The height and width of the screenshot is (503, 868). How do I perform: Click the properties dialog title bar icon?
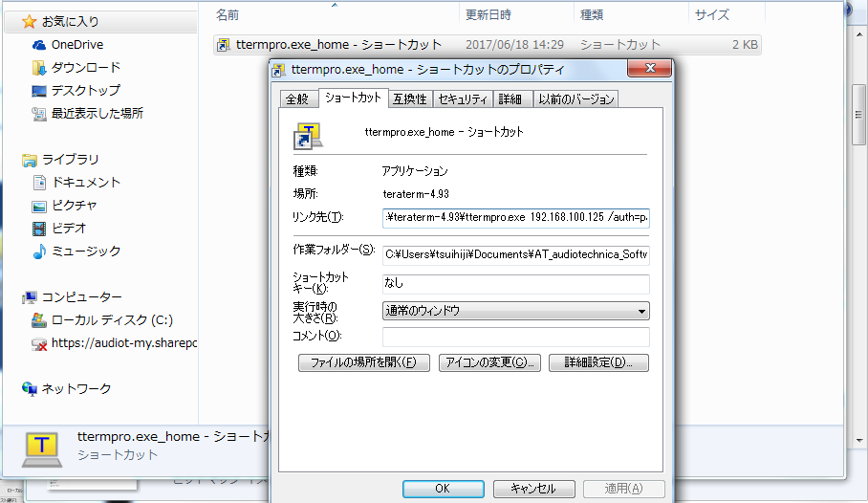coord(278,70)
